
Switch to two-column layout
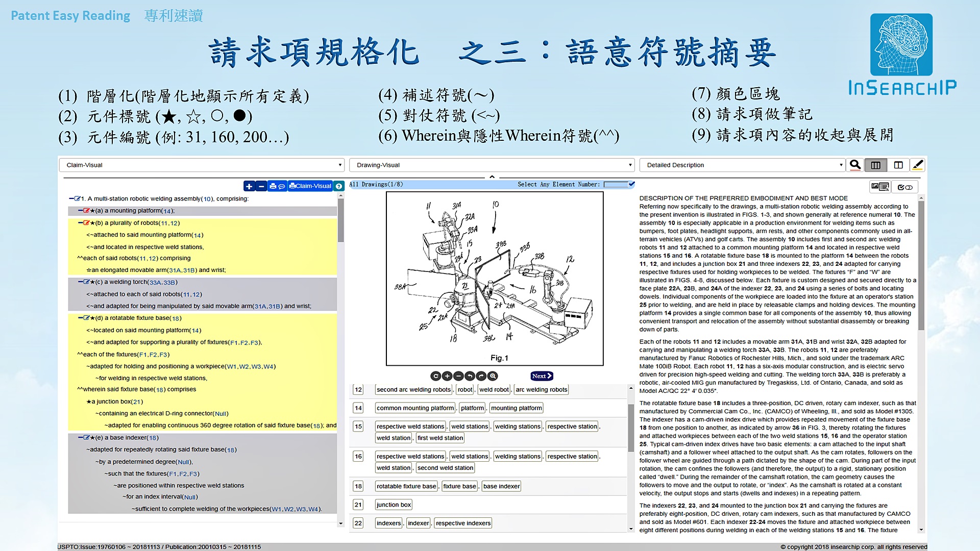click(898, 165)
